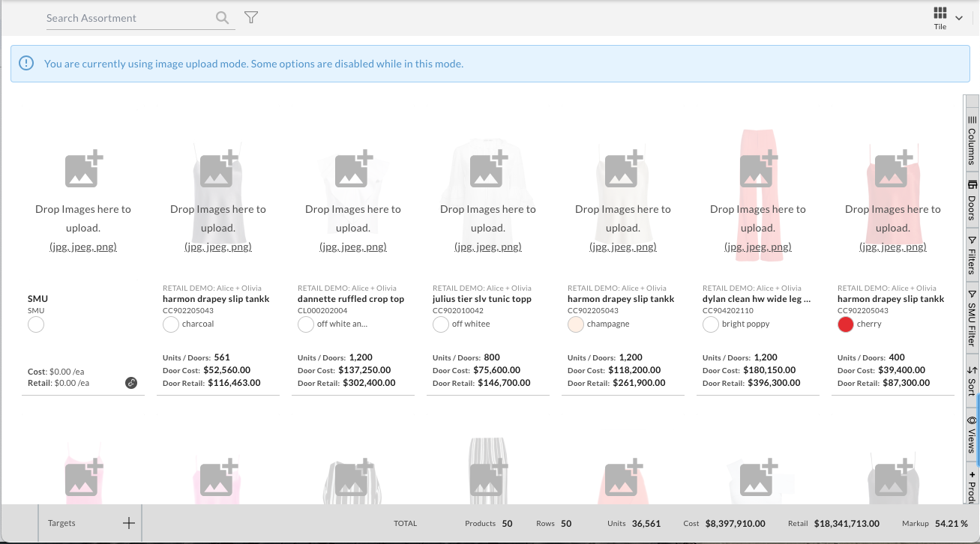Click dylan clean hw wide leg title
This screenshot has width=980, height=544.
[757, 299]
